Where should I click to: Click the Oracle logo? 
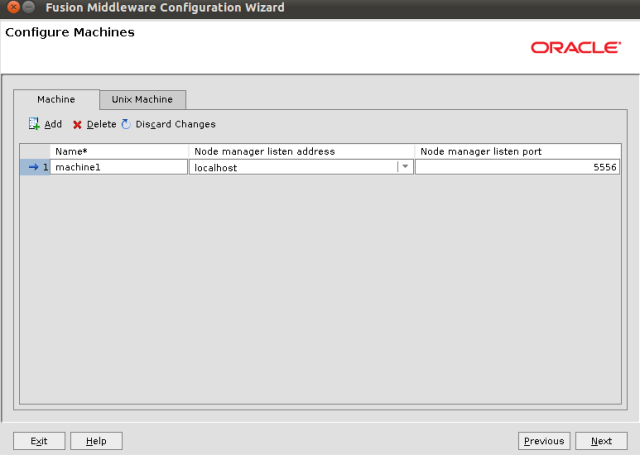576,47
